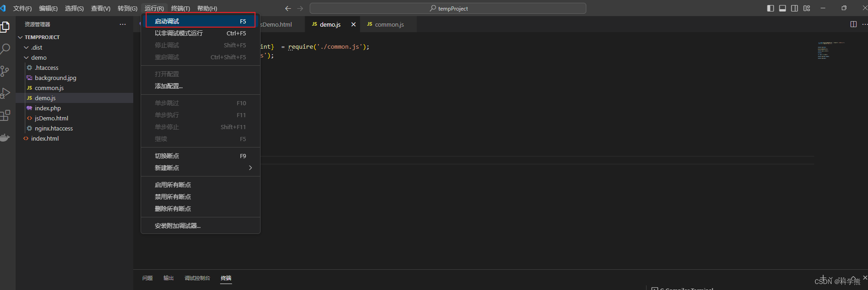Open the Docker view icon

point(5,137)
